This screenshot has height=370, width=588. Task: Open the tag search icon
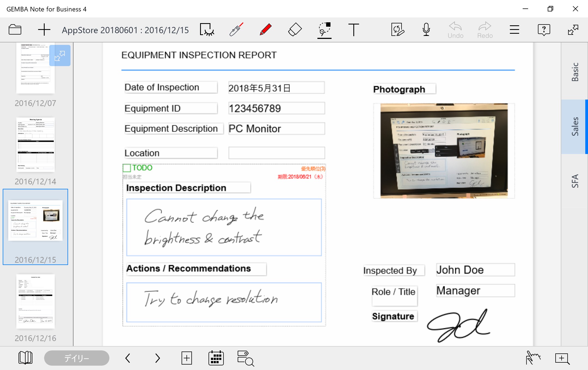click(245, 358)
